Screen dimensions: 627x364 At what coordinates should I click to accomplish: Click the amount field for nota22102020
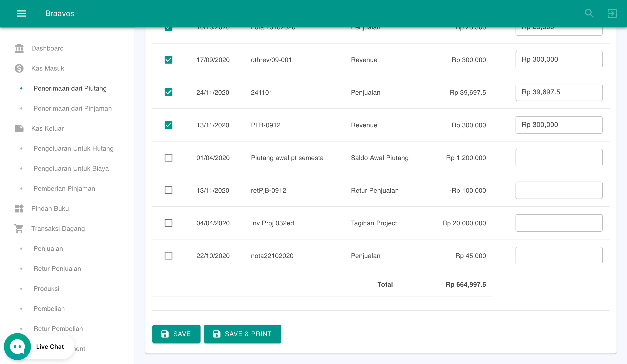[559, 256]
